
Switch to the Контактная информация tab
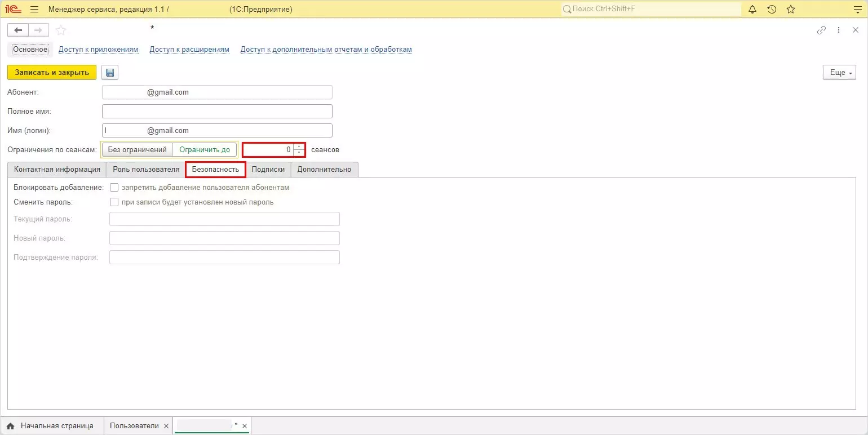pyautogui.click(x=57, y=169)
